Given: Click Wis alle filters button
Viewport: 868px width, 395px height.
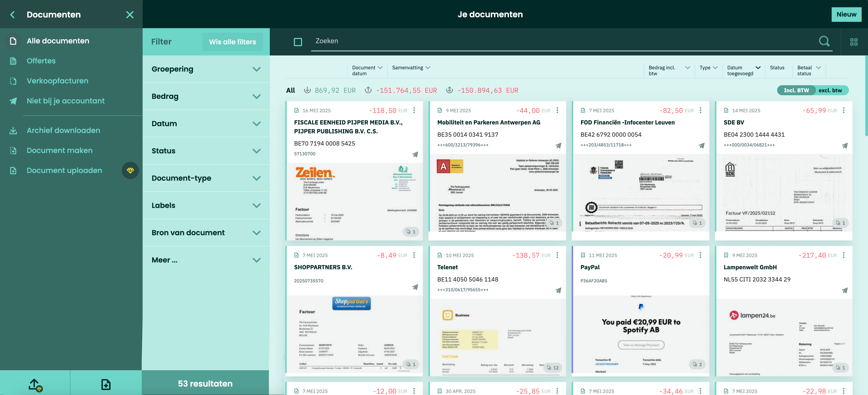Looking at the screenshot, I should [x=232, y=42].
